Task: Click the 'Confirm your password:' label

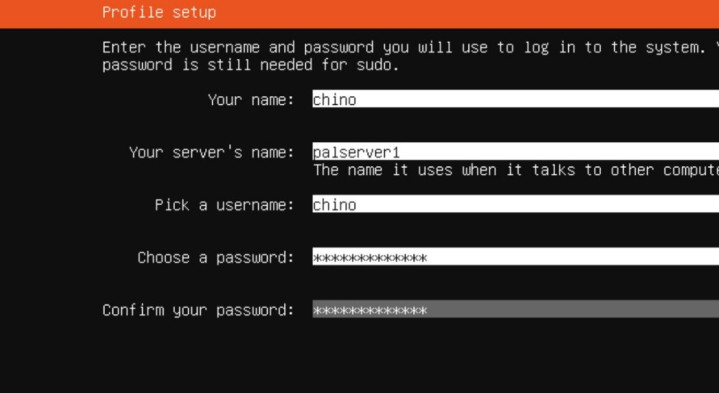Action: point(198,310)
